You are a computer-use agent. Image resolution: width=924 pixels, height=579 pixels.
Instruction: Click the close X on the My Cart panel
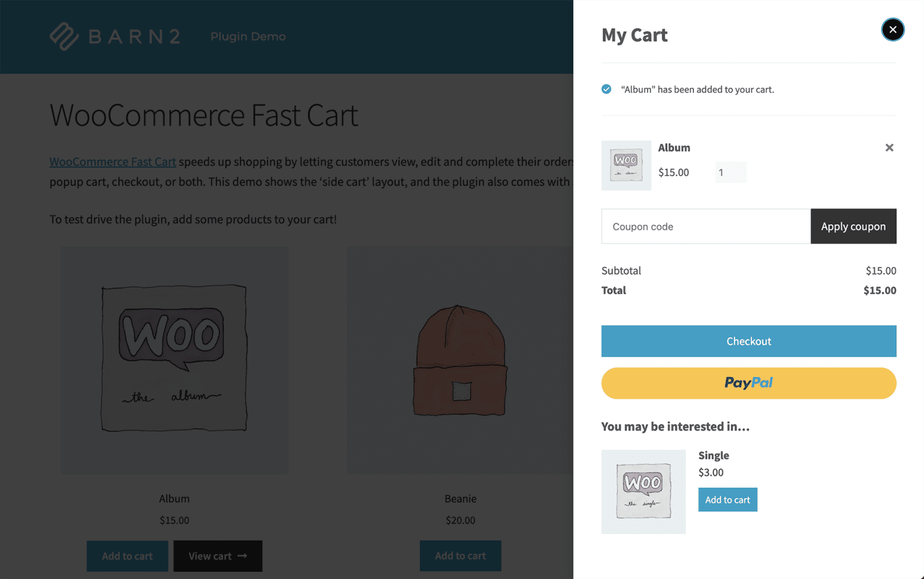[x=893, y=29]
